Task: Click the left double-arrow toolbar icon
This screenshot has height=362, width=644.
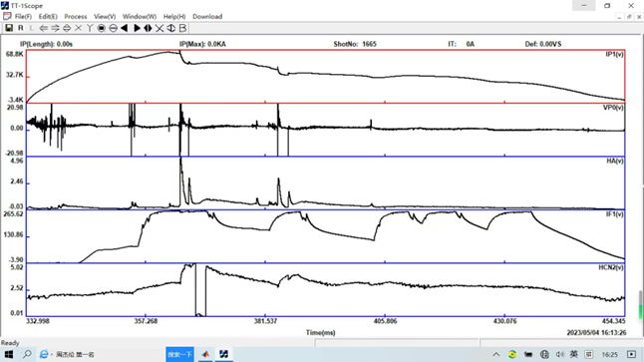Action: [43, 28]
